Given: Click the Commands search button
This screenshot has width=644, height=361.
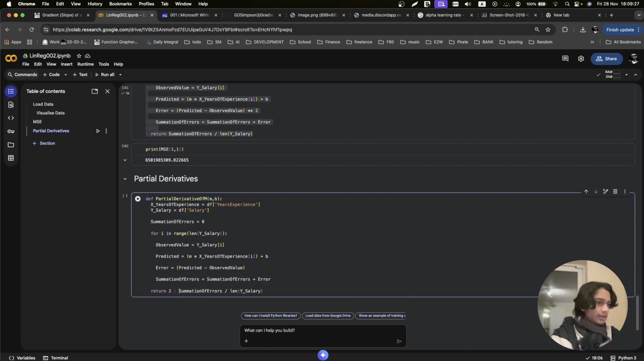Looking at the screenshot, I should coord(22,75).
